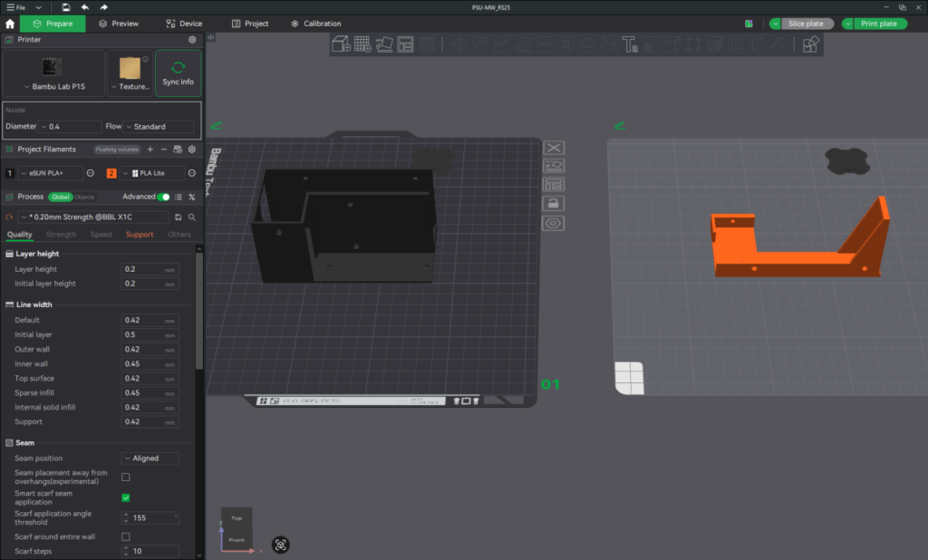Screen dimensions: 928x560
Task: Click the Add model cube icon
Action: pyautogui.click(x=341, y=43)
